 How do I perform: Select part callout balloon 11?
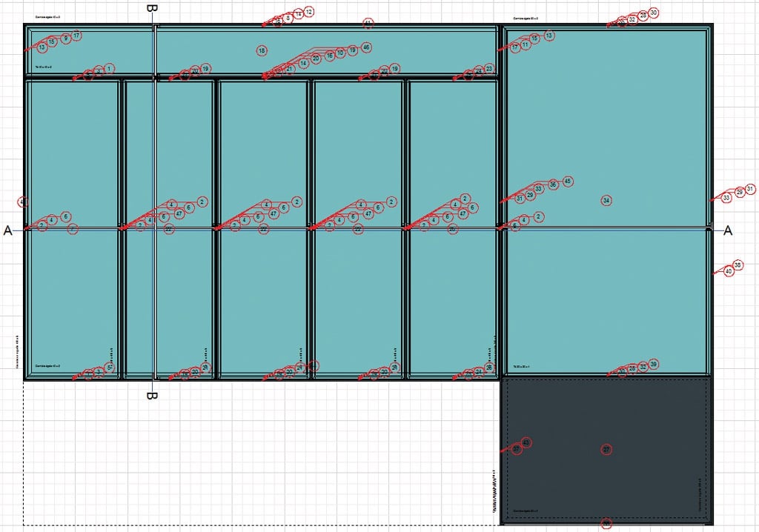pyautogui.click(x=526, y=44)
